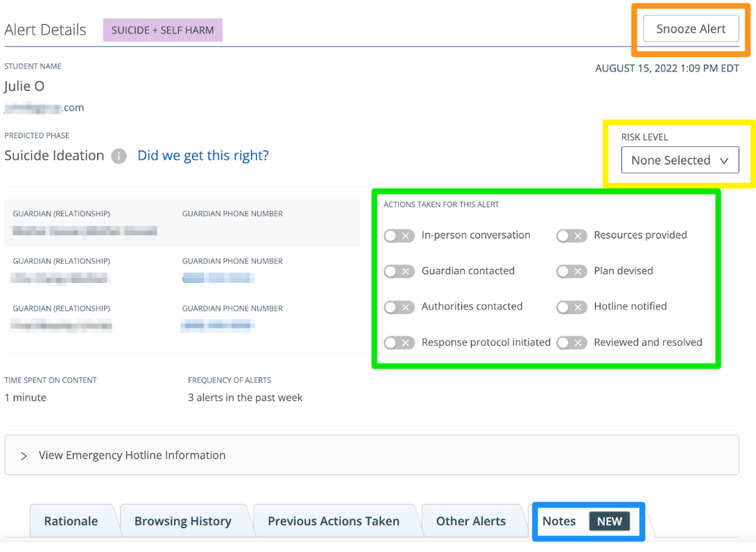Enable the Guardian contacted toggle

[x=400, y=271]
